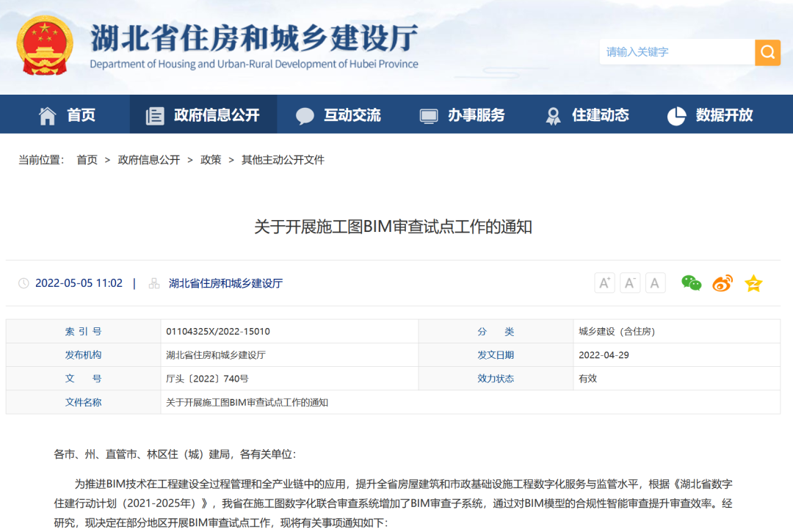
Task: Increase text size with the A+ button
Action: (604, 283)
